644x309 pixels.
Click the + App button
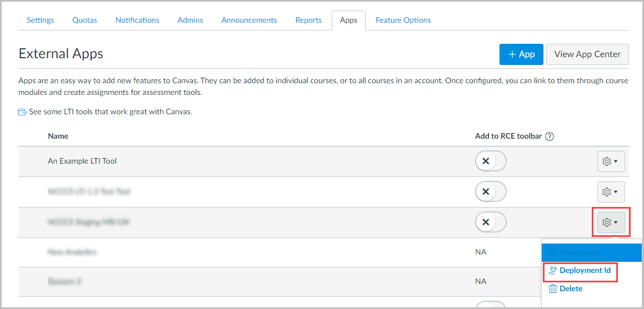tap(521, 54)
